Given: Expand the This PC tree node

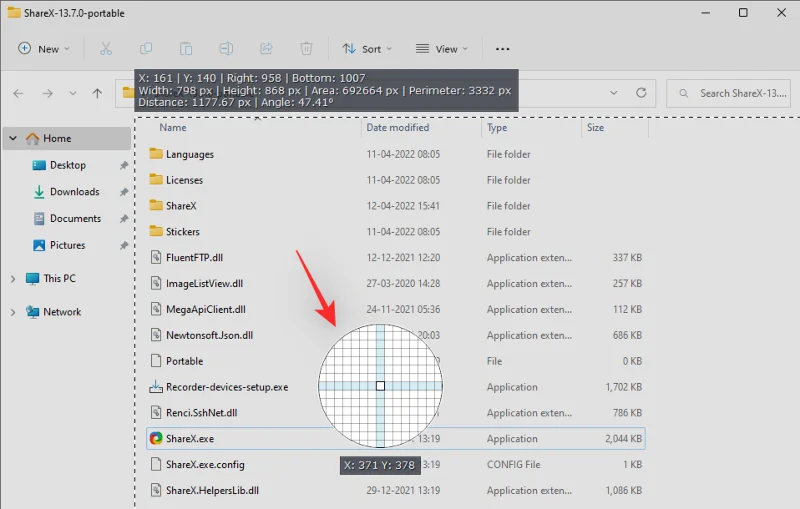Looking at the screenshot, I should 13,278.
